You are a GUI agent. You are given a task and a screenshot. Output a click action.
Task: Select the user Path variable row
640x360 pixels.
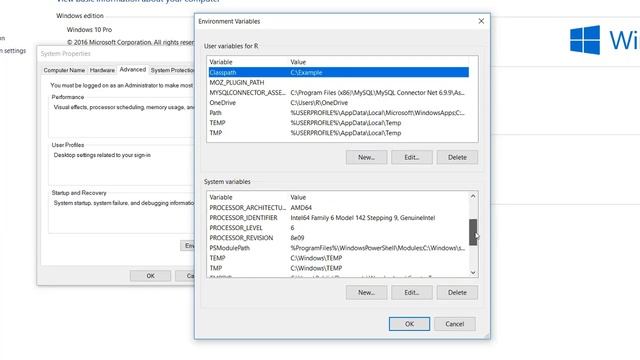tap(338, 113)
